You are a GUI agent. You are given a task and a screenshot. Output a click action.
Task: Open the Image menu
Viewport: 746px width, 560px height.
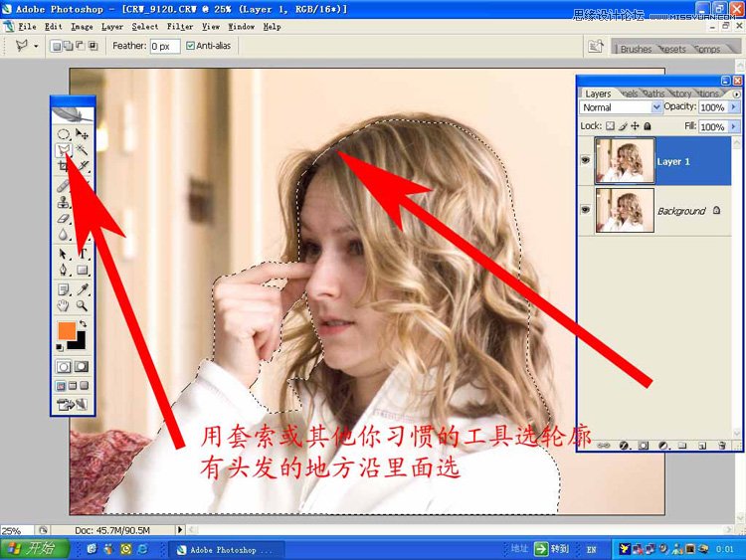82,27
